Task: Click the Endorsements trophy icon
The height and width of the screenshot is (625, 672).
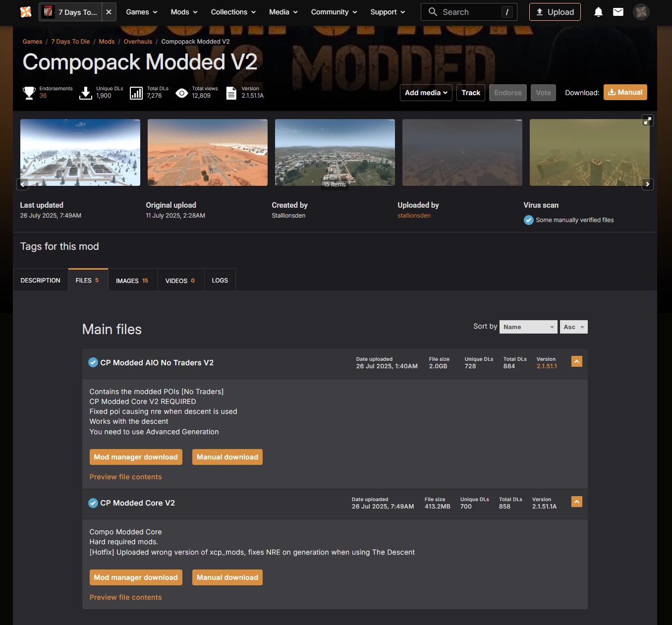Action: (29, 93)
